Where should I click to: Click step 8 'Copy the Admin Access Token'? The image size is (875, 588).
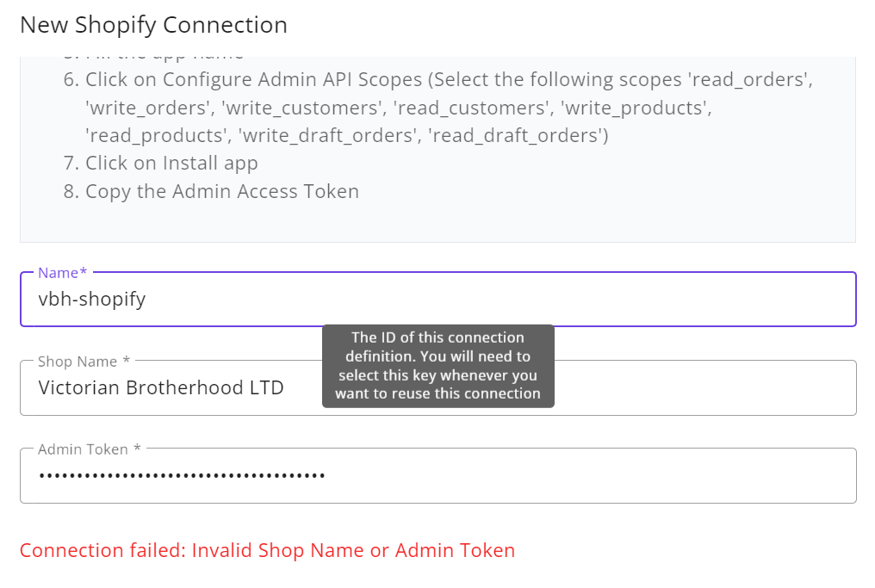pos(211,191)
